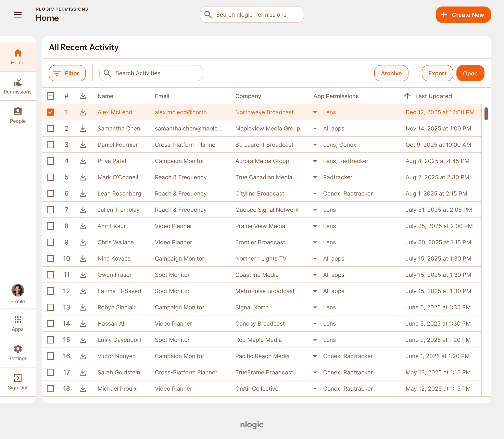Screen dimensions: 504x439
Task: Click the Sign Out icon
Action: point(18,378)
